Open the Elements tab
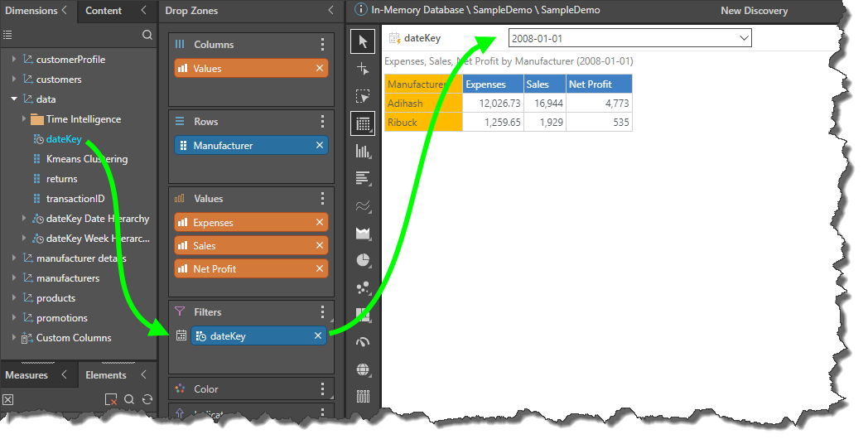The width and height of the screenshot is (868, 444). 106,375
